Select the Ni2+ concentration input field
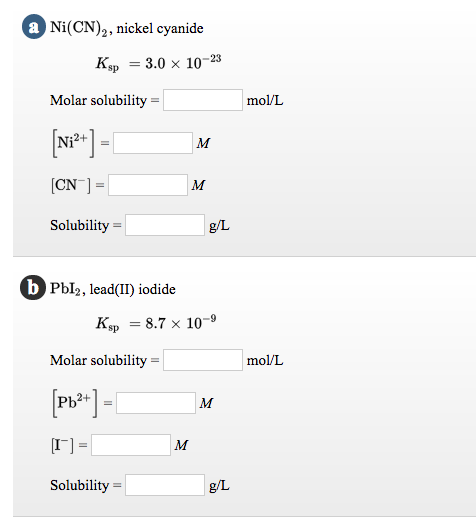476x524 pixels. click(153, 143)
